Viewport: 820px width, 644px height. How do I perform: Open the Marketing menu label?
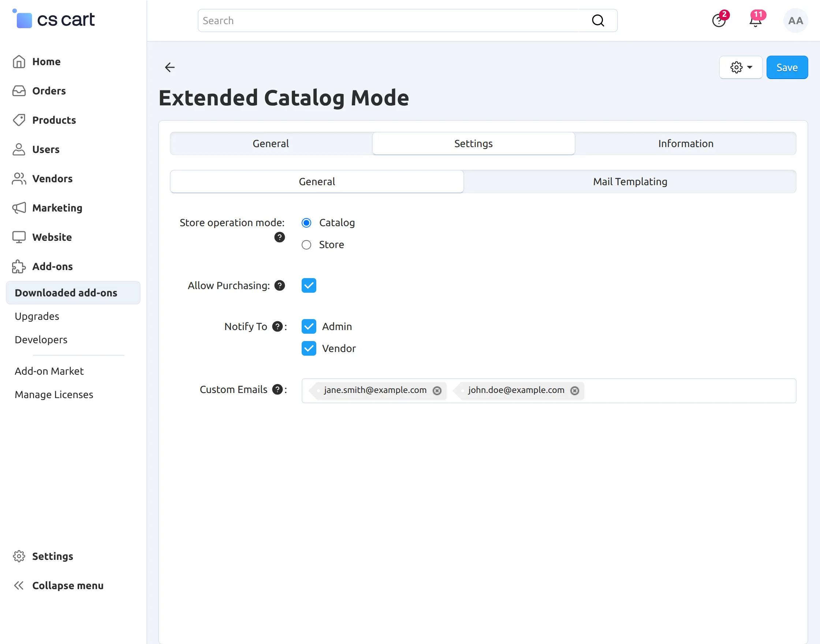pos(57,208)
